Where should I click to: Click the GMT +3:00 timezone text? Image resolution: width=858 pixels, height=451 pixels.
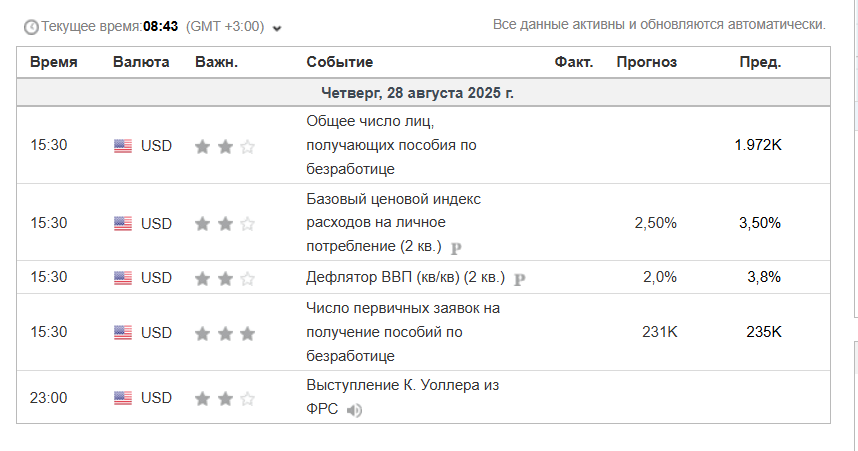click(225, 27)
